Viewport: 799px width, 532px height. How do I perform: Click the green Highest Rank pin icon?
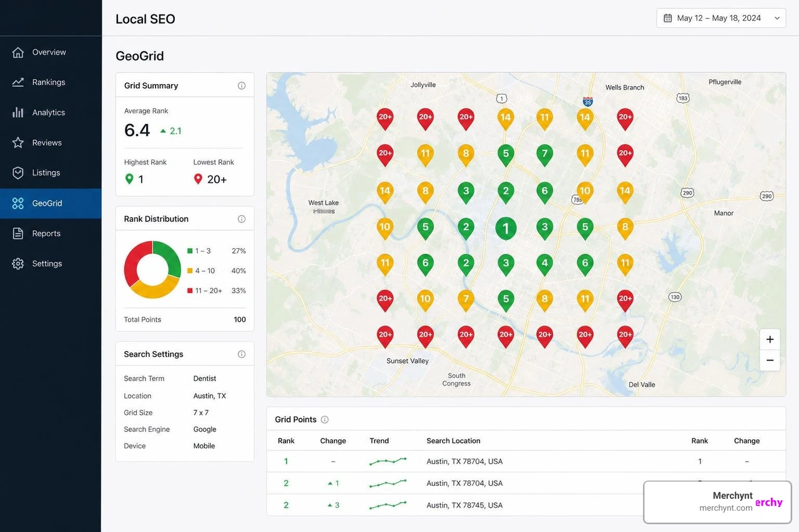coord(129,179)
